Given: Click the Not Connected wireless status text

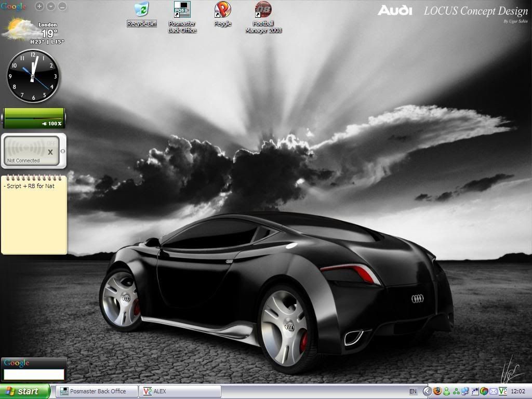Looking at the screenshot, I should tap(23, 161).
